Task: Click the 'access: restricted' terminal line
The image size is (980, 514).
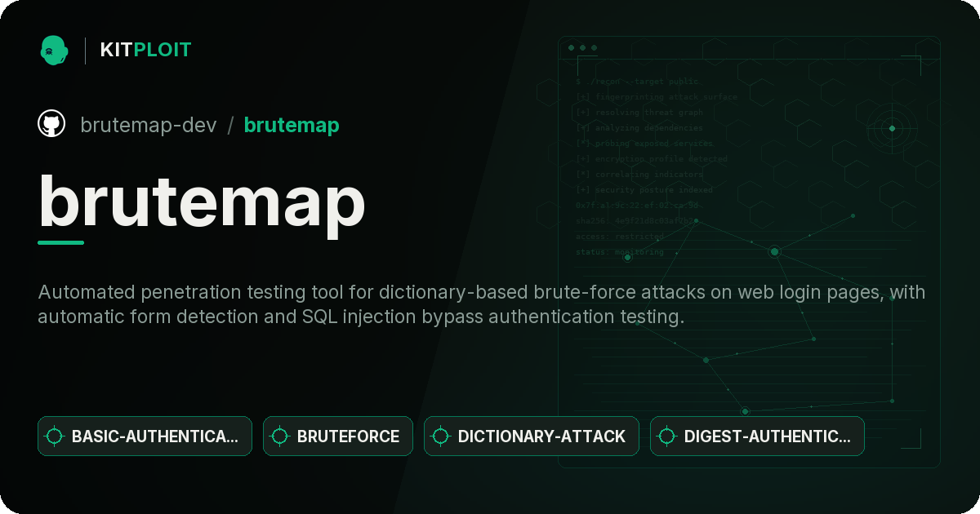Action: [619, 237]
